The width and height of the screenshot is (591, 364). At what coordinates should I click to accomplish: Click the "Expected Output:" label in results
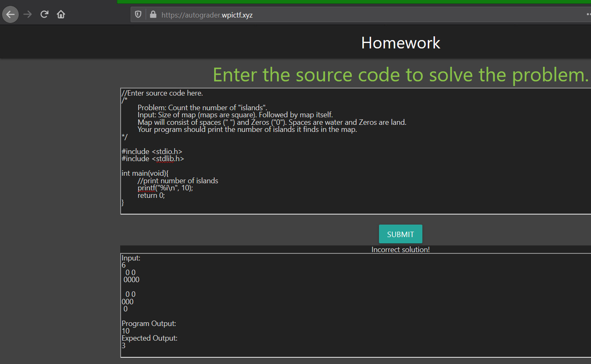(x=149, y=338)
